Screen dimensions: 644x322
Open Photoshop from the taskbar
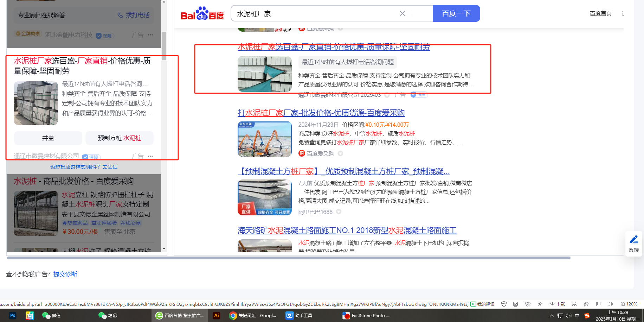pos(13,316)
